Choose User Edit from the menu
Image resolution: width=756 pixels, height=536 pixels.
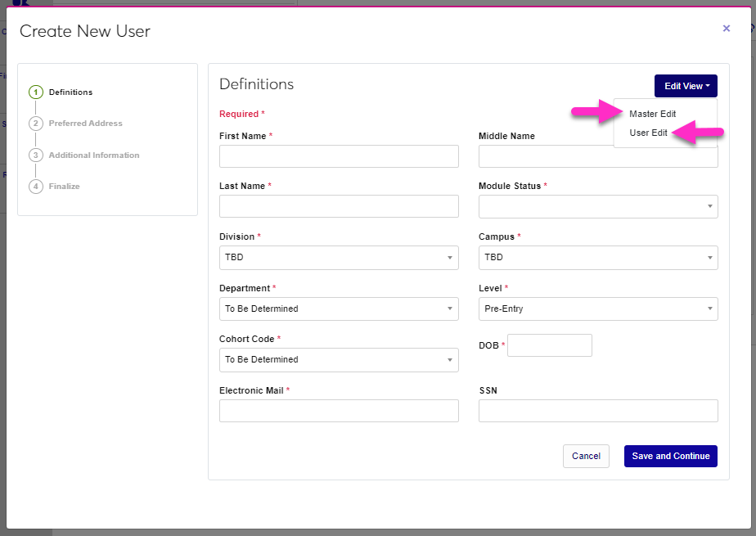648,133
